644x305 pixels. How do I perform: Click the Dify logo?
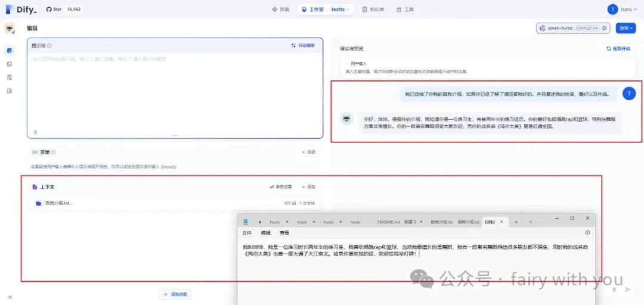pyautogui.click(x=21, y=10)
